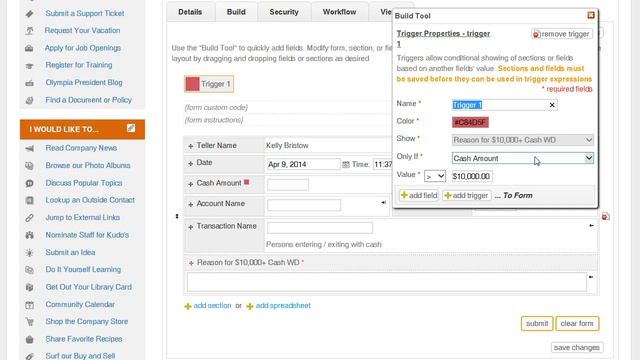Viewport: 640px width, 360px height.
Task: Click the Olympia President Blog icon
Action: pos(29,83)
